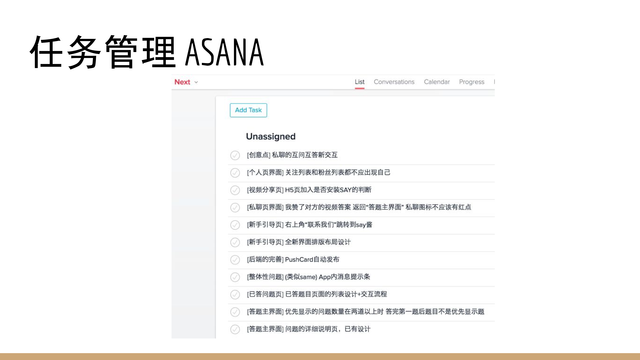Click the Add Task button
Image resolution: width=640 pixels, height=360 pixels.
click(x=248, y=110)
